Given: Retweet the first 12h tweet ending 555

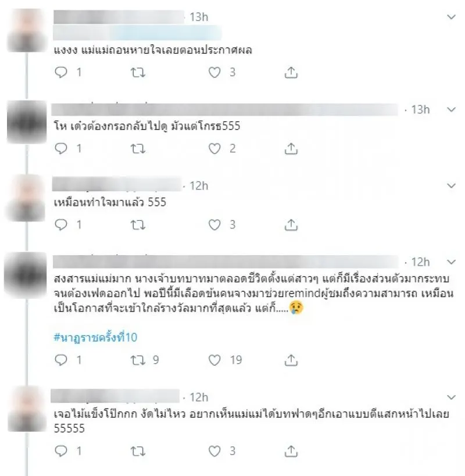Looking at the screenshot, I should [138, 225].
